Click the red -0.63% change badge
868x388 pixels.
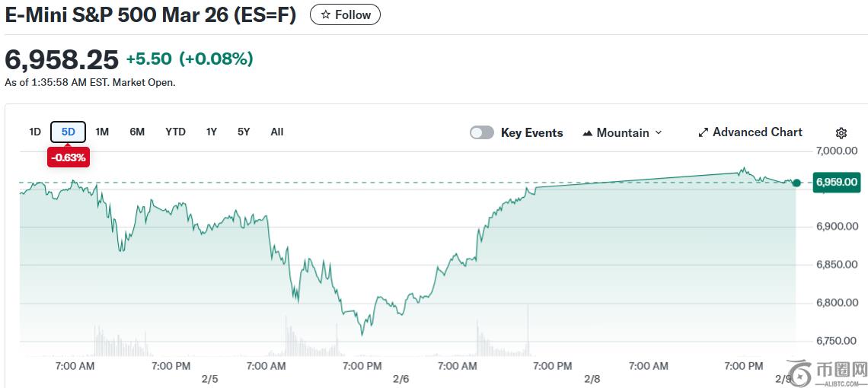69,157
